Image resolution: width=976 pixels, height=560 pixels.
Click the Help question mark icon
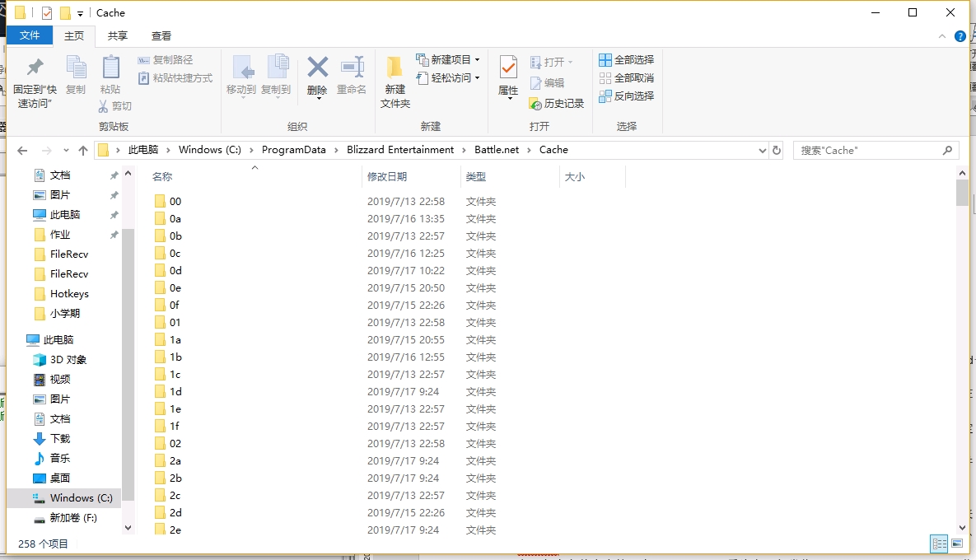point(960,36)
